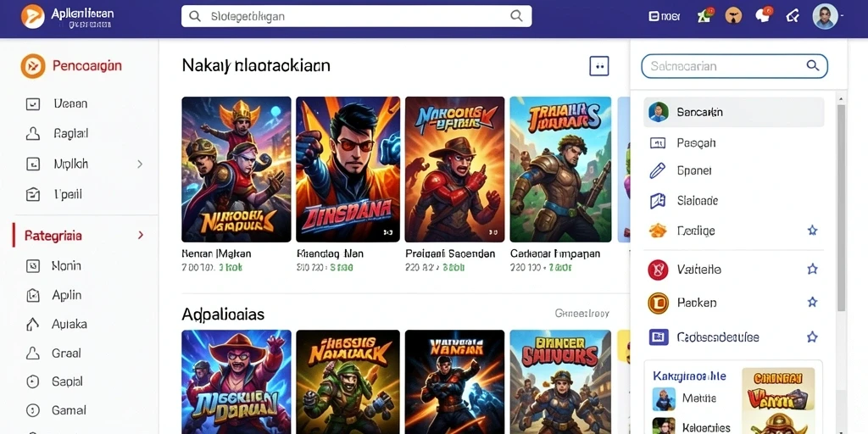
Task: Open the yellow game banner in the card
Action: pos(778,401)
